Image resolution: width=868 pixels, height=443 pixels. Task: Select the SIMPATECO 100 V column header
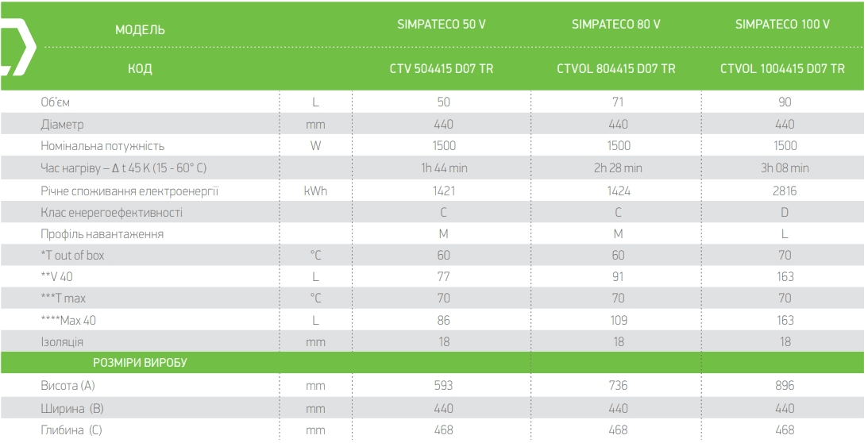click(782, 25)
